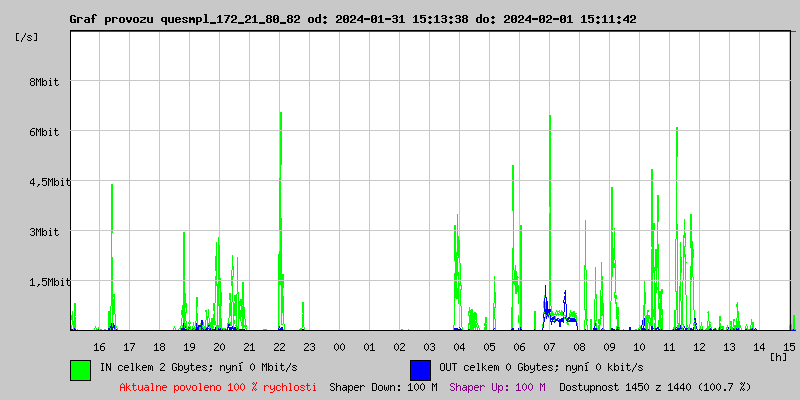Select hour 19 on the time axis

coord(189,346)
